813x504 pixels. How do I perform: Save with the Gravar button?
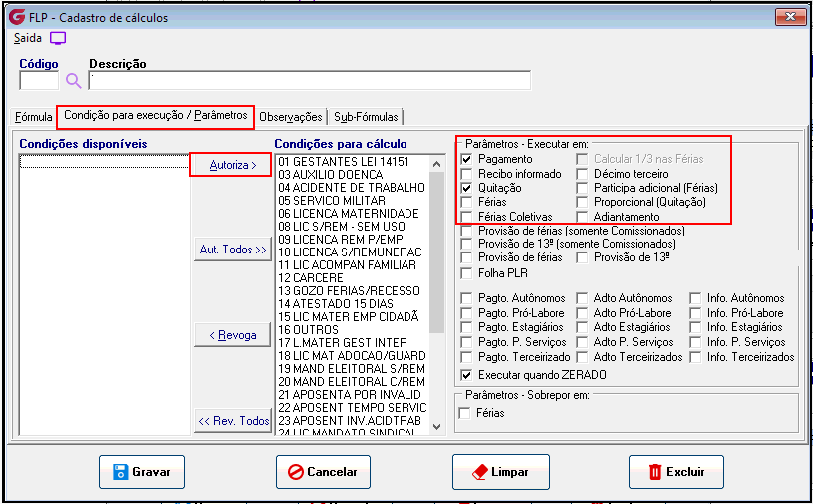[x=142, y=472]
